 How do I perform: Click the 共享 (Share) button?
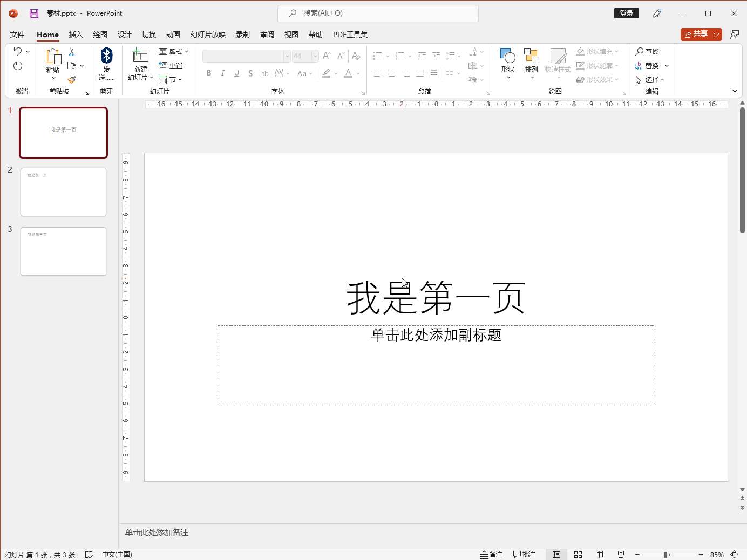point(696,34)
